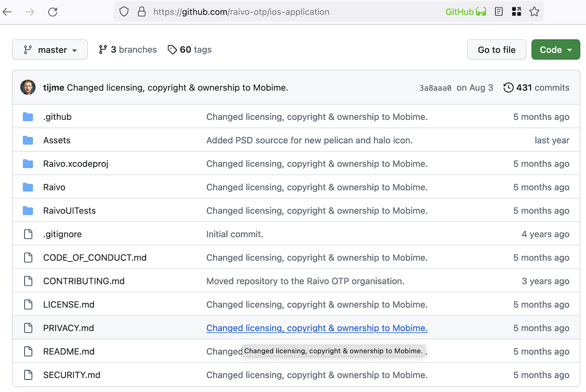
Task: Toggle reader view icon in address bar
Action: point(499,12)
